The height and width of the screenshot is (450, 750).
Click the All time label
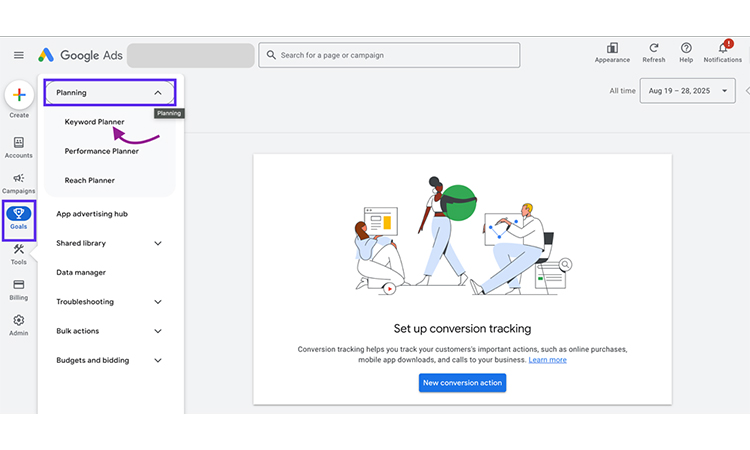pyautogui.click(x=622, y=91)
